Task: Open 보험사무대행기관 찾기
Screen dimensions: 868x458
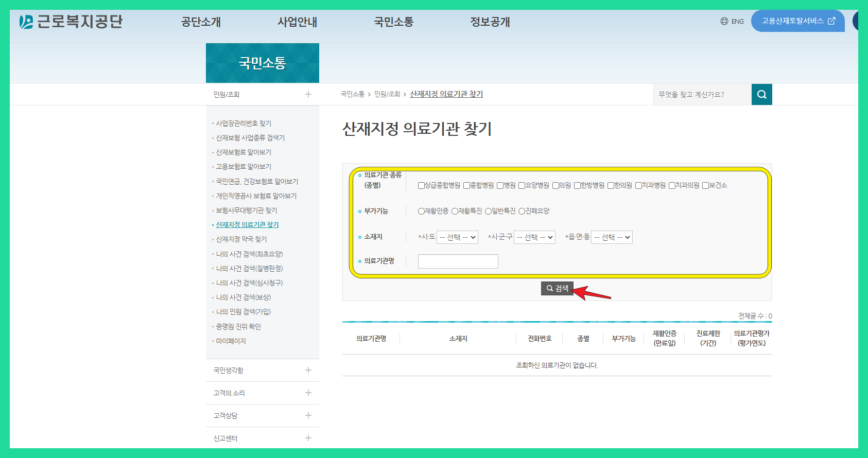Action: (247, 210)
